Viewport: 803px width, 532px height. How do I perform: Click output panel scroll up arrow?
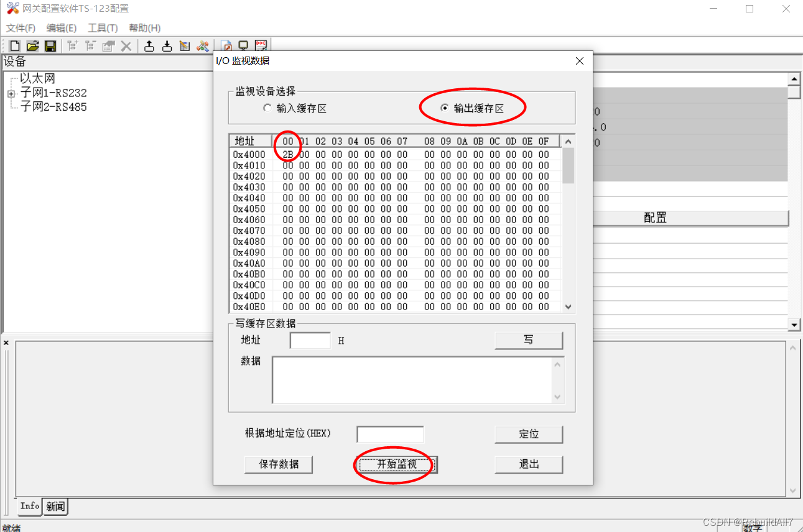(794, 347)
